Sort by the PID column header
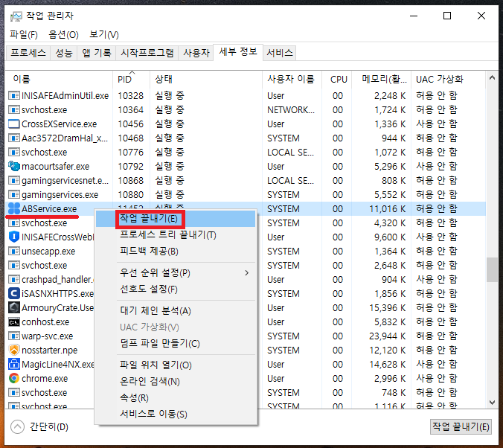Viewport: 503px width, 448px height. pos(132,79)
